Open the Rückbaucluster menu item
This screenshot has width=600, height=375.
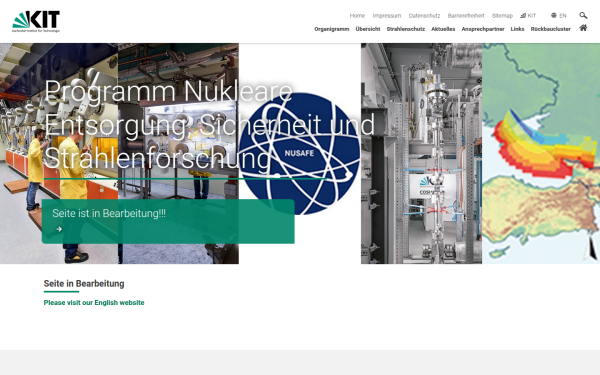click(550, 29)
